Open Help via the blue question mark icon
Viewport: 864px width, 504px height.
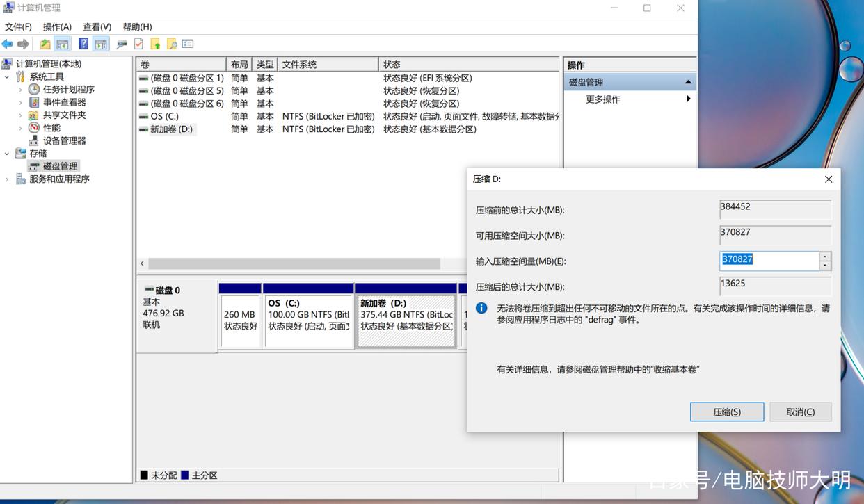point(83,43)
